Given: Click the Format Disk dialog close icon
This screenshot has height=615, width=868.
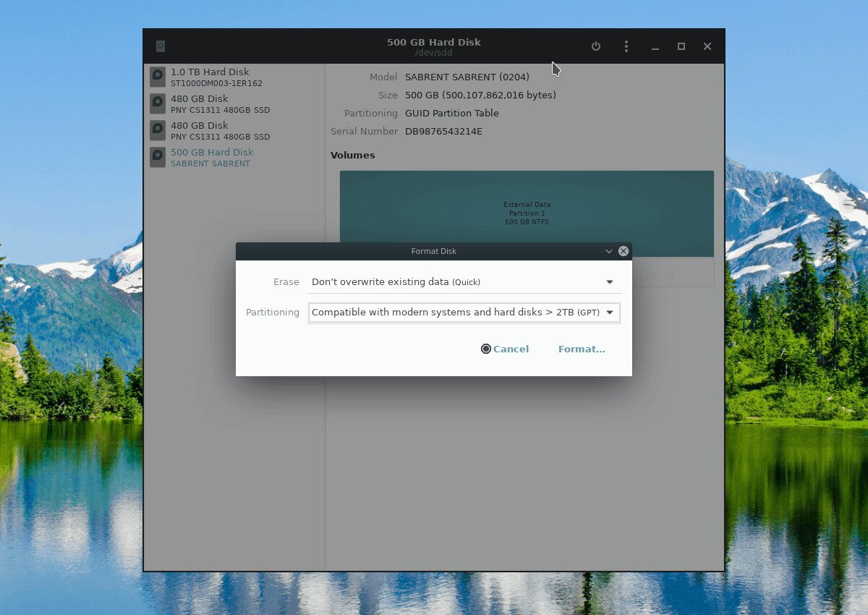Looking at the screenshot, I should click(623, 251).
